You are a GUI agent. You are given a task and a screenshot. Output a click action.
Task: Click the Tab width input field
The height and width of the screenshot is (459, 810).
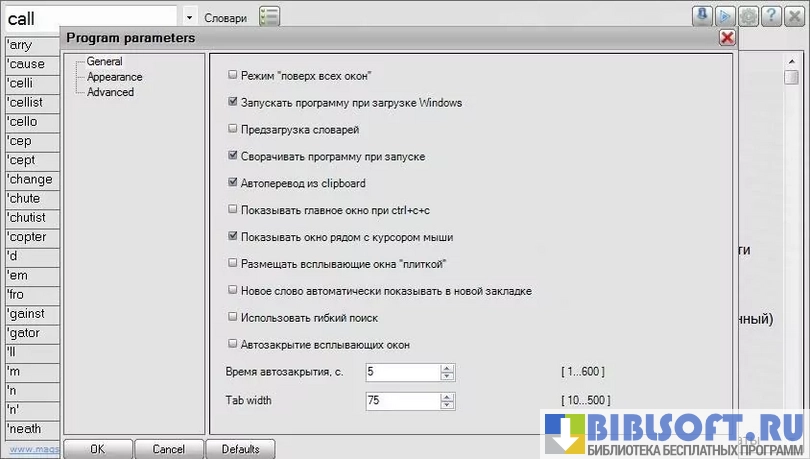[x=402, y=400]
